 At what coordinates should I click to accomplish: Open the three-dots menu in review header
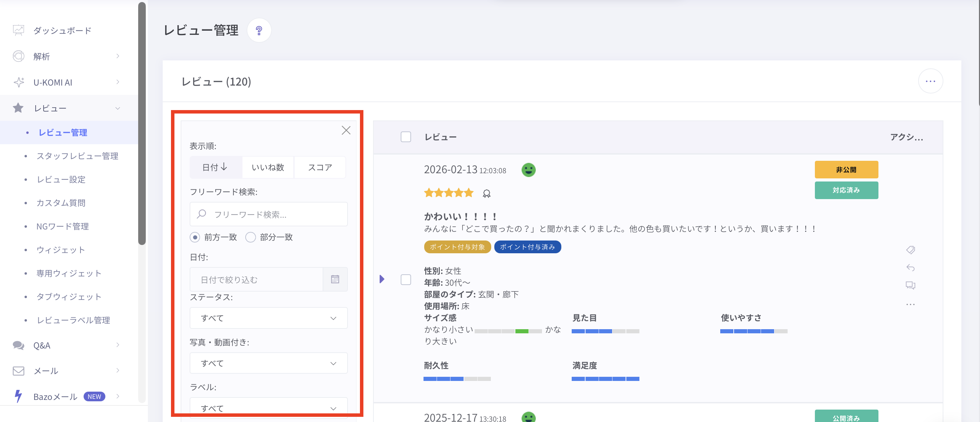tap(930, 81)
